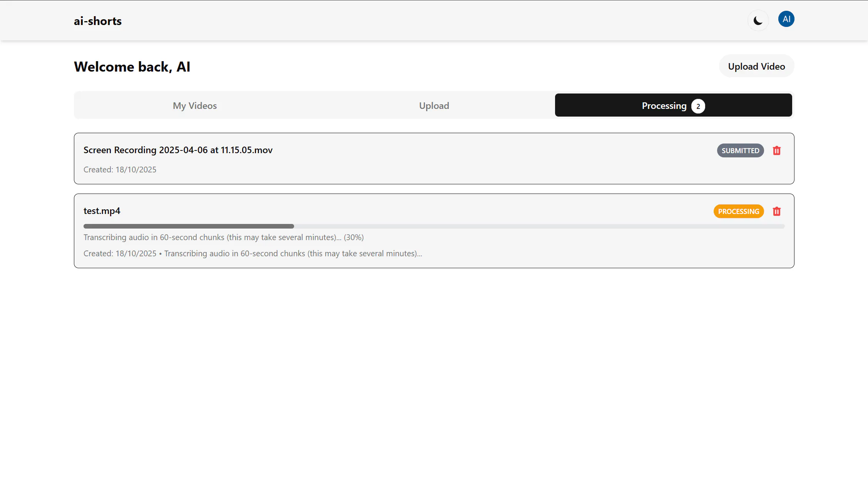Click the PROCESSING status badge
The height and width of the screenshot is (501, 868).
click(739, 211)
